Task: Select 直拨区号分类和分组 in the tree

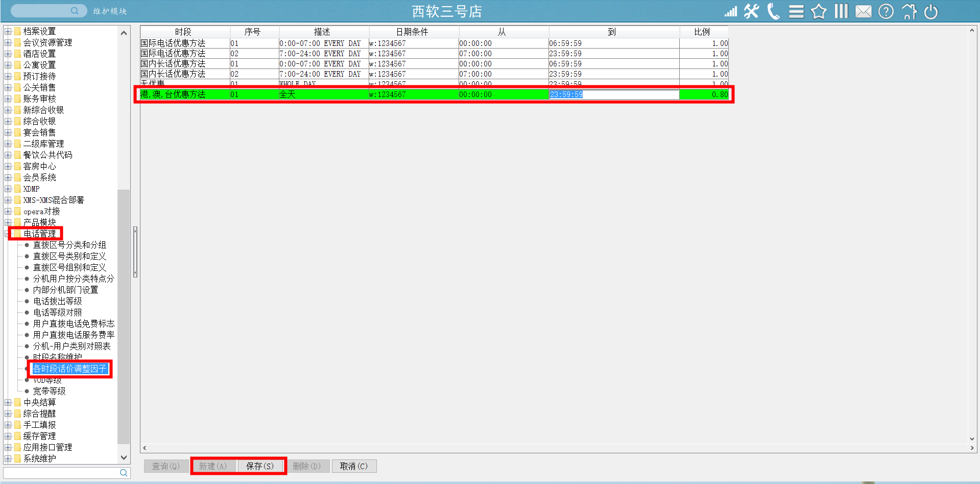Action: [x=69, y=245]
